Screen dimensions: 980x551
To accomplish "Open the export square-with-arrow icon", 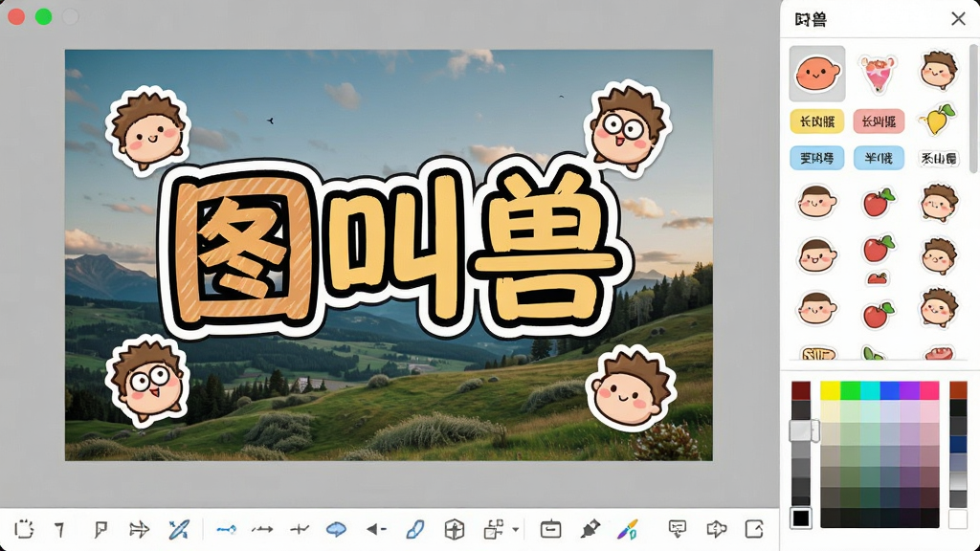I will tap(754, 529).
